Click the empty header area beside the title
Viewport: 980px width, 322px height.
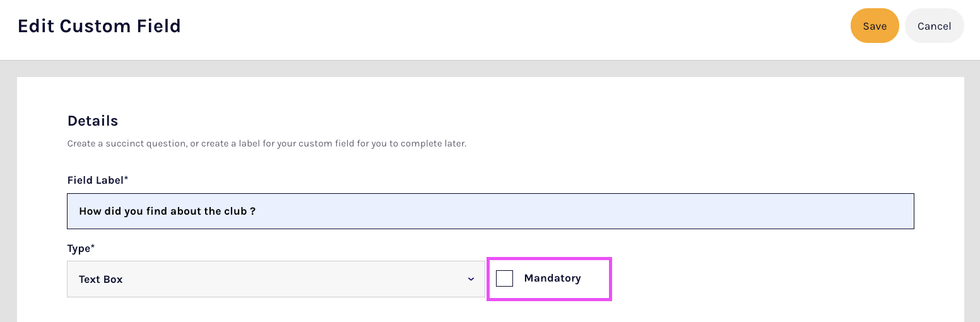click(505, 26)
